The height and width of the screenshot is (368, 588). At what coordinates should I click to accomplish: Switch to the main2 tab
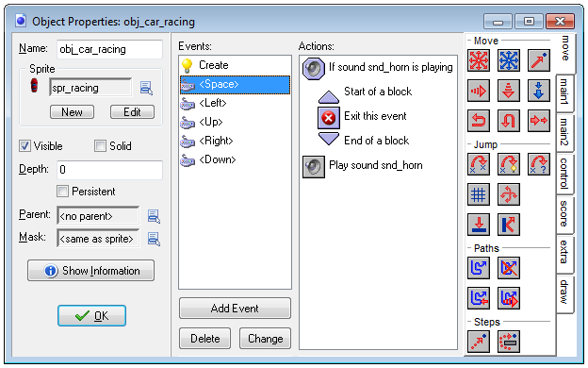[564, 132]
